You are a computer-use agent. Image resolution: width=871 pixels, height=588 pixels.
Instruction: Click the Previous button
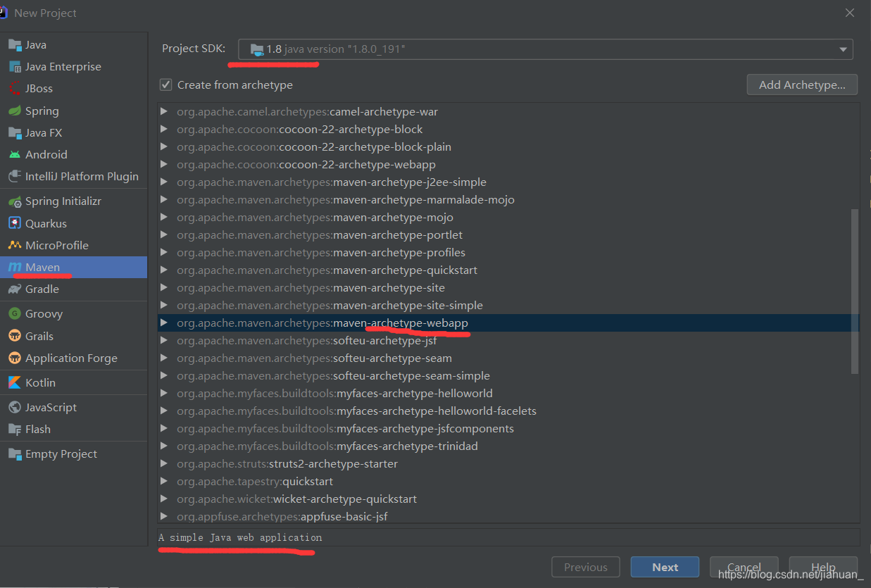pos(586,568)
